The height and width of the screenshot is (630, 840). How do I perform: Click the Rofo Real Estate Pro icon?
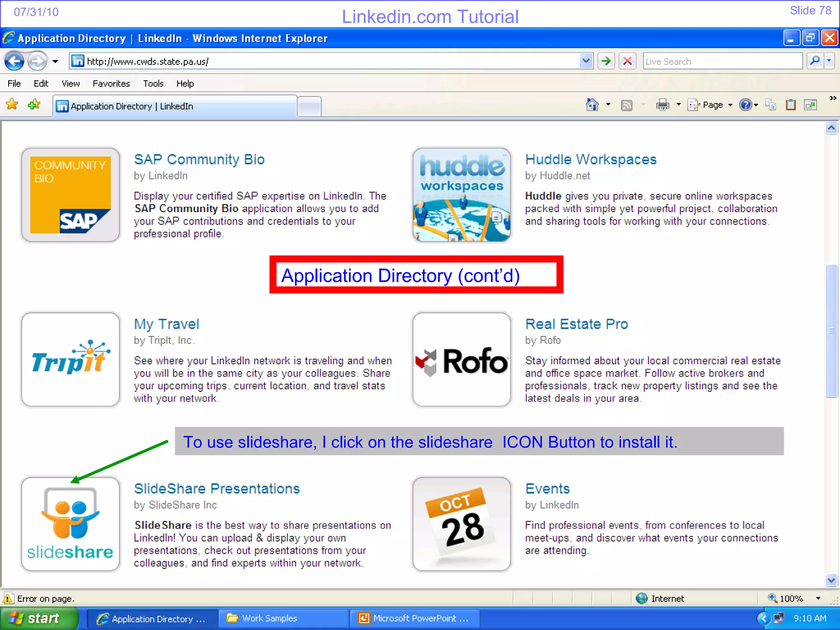tap(462, 360)
